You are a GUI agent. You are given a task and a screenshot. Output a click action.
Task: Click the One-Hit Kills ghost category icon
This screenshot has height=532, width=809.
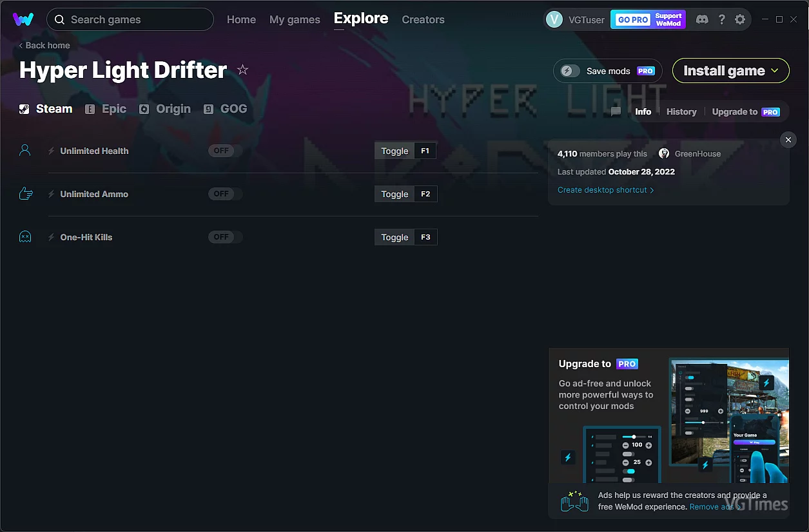[25, 237]
